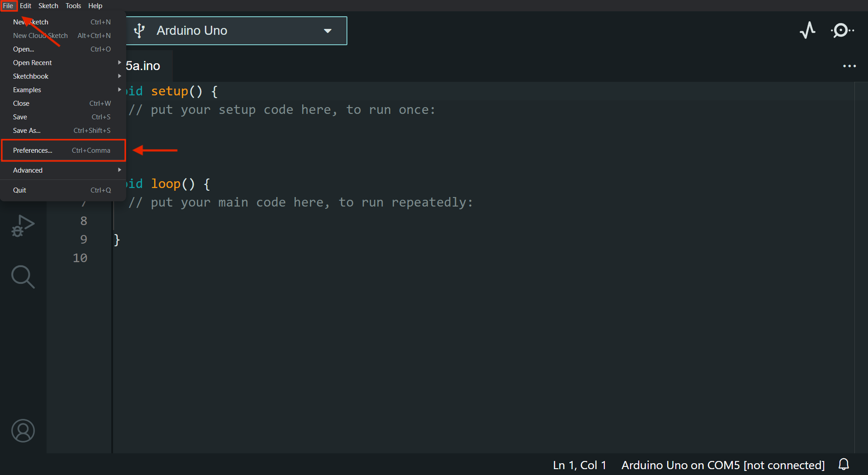Viewport: 868px width, 475px height.
Task: Open the editor's three-dot options menu
Action: 849,66
